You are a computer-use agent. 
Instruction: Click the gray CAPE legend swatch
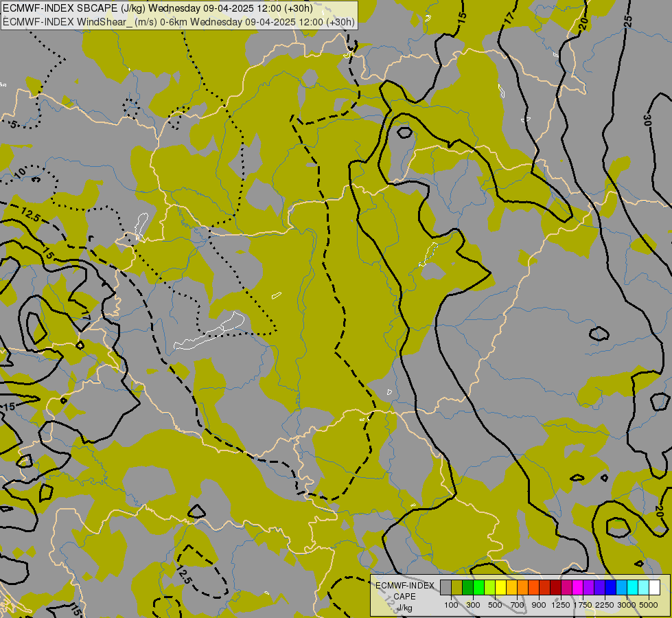coord(445,587)
